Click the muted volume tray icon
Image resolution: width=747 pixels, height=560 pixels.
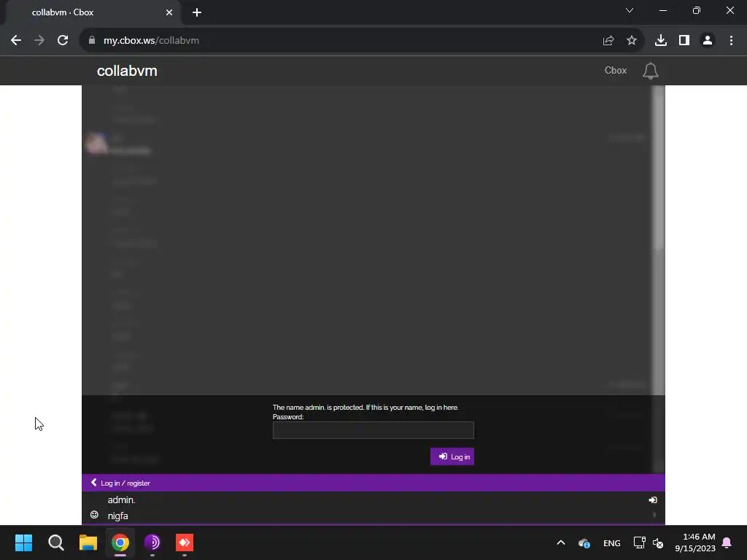click(658, 542)
